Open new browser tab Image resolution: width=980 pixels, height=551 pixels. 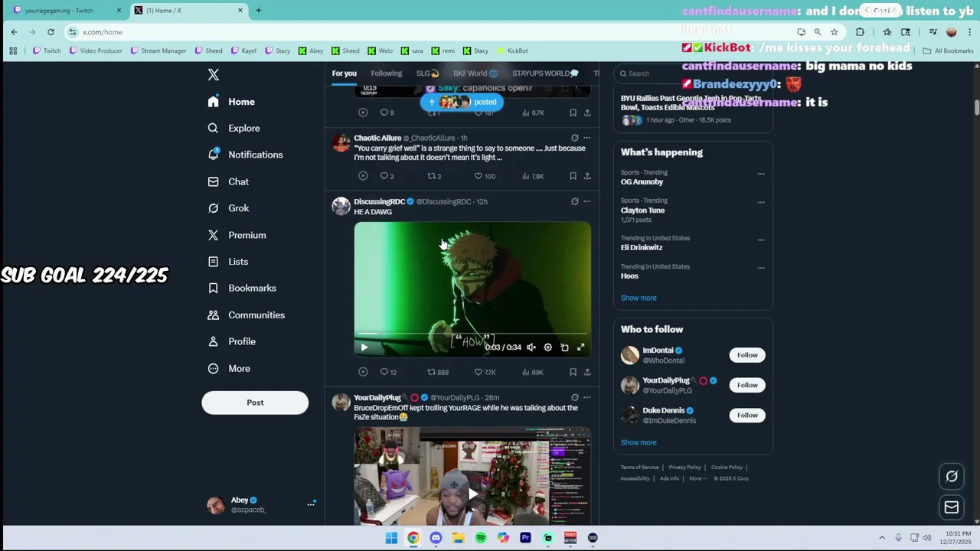click(x=258, y=10)
